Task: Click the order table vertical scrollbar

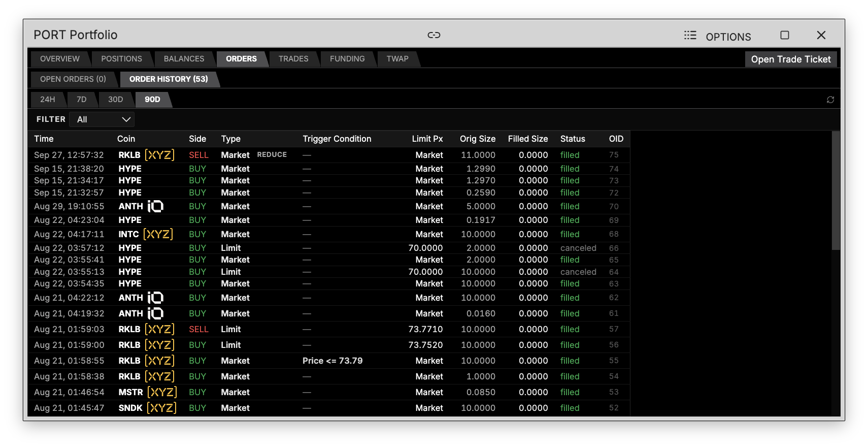Action: 836,190
